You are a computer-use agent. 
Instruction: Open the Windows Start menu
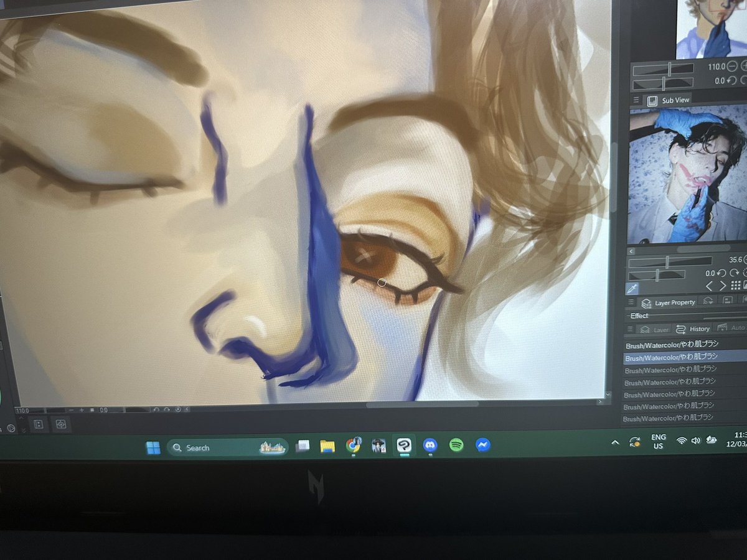153,447
